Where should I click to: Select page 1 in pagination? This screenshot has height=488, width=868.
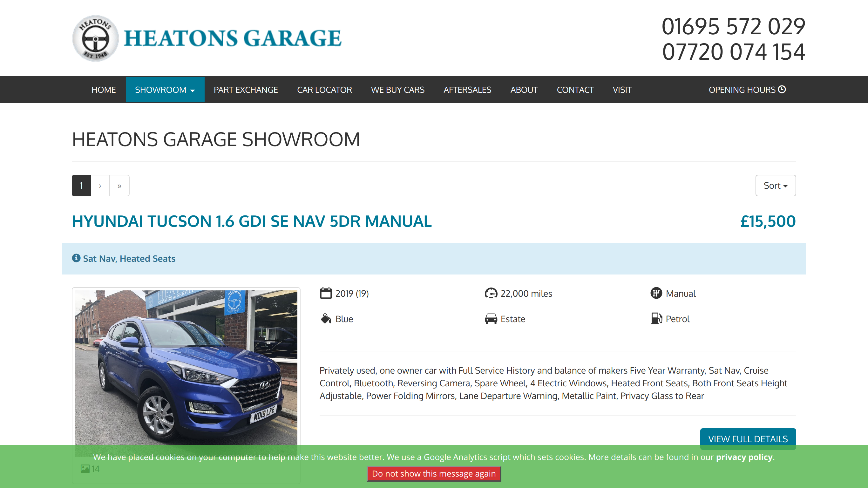click(81, 186)
